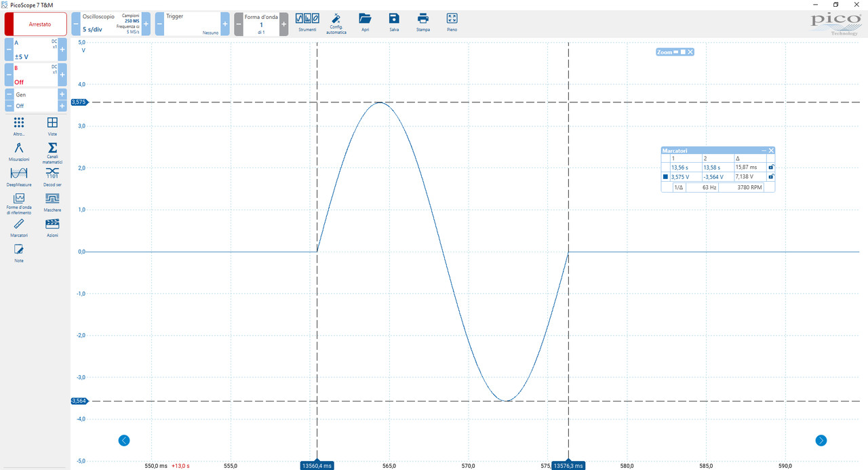Close the Zoom overview widget
This screenshot has width=868, height=470.
690,52
